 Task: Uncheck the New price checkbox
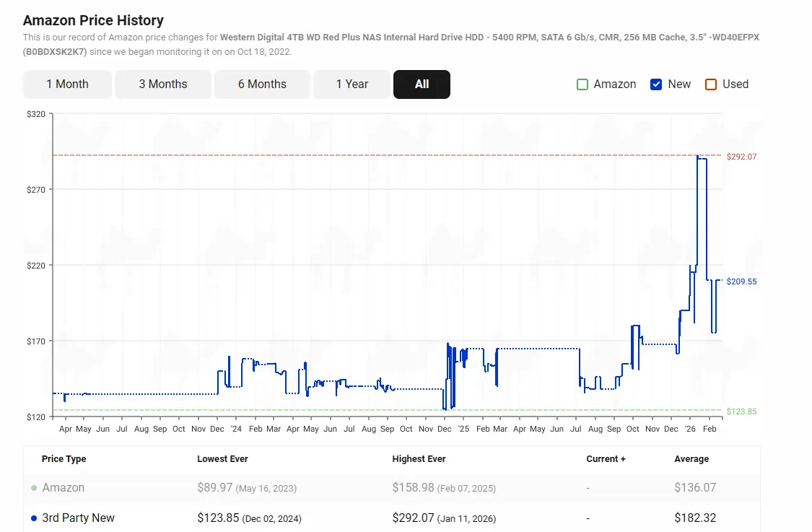tap(656, 84)
